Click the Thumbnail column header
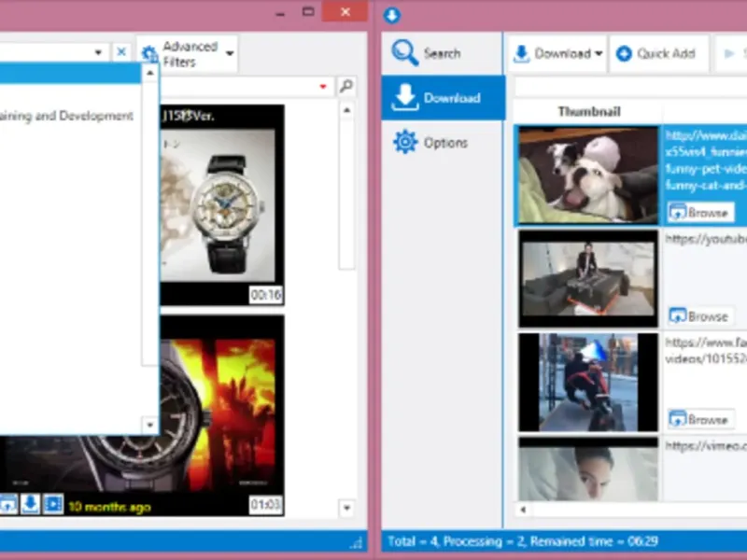This screenshot has width=747, height=560. point(589,112)
